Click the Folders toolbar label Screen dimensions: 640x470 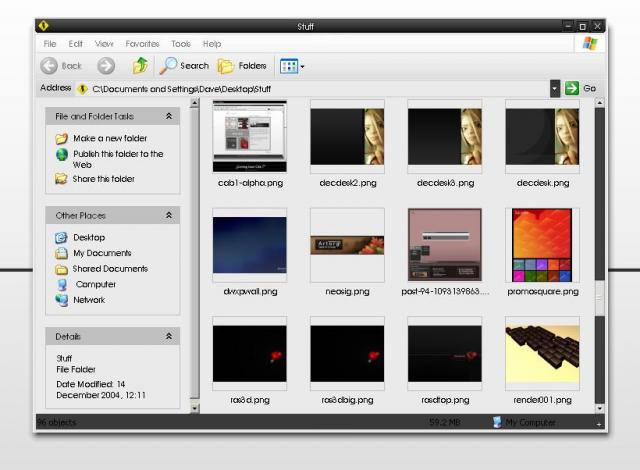[x=252, y=66]
